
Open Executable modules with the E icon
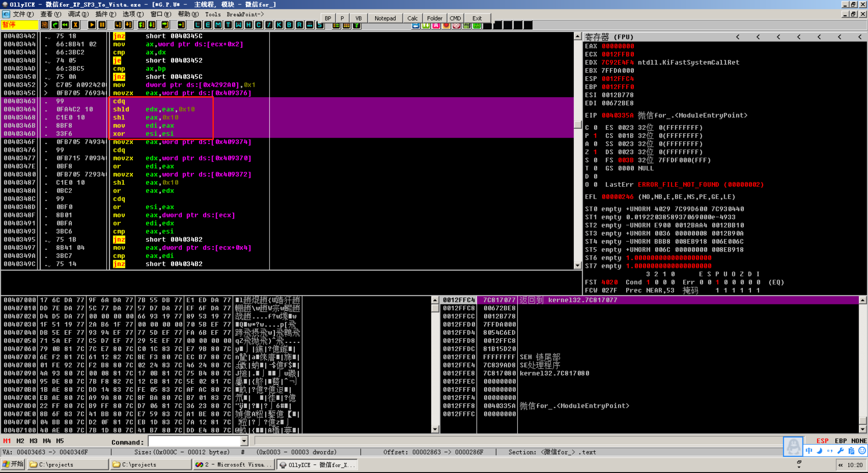[x=208, y=25]
